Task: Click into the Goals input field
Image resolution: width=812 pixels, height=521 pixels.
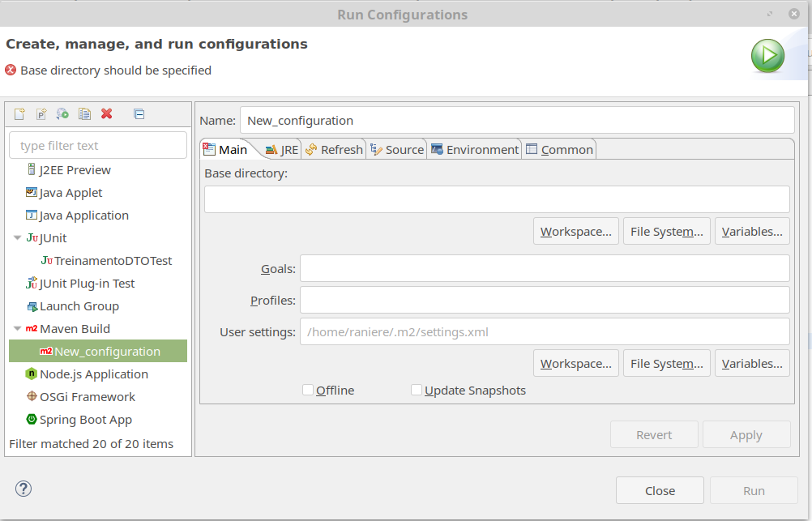Action: (x=544, y=268)
